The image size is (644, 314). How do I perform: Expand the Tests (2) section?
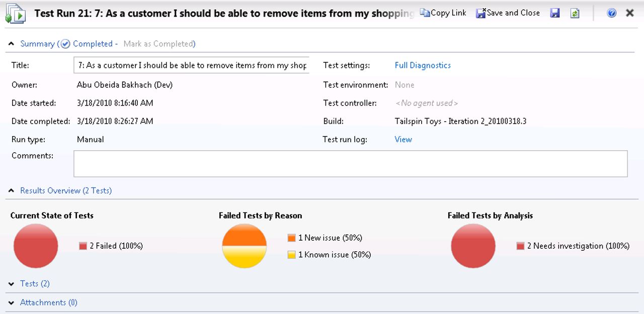12,284
